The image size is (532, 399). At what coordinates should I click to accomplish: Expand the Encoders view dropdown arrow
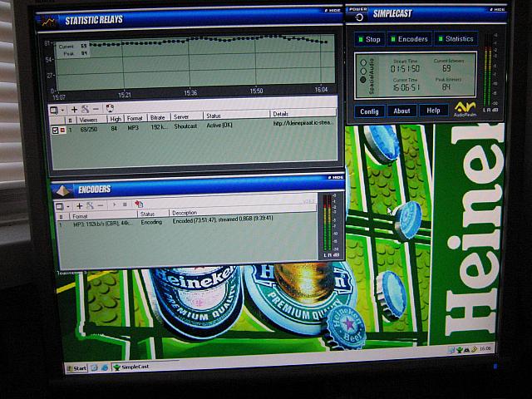click(x=68, y=206)
